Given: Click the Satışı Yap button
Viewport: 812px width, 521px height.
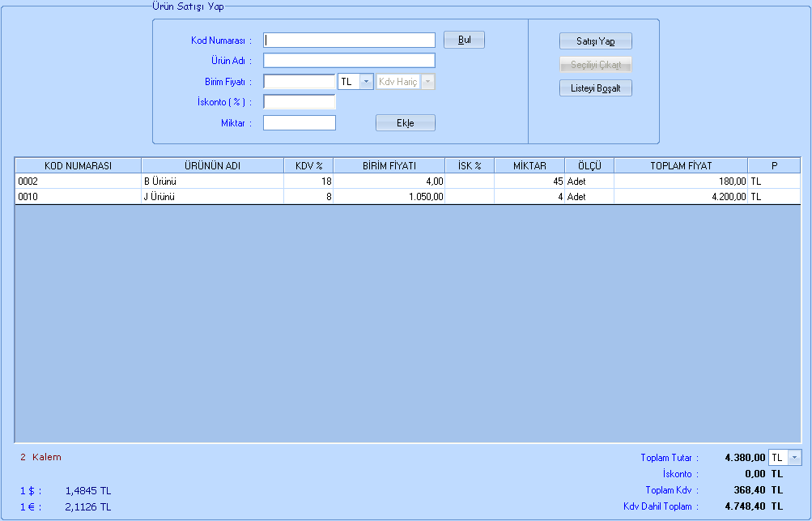Looking at the screenshot, I should [596, 41].
